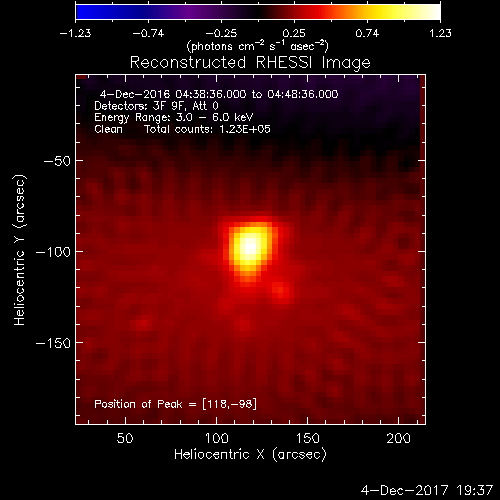Click the -0.74 colorbar label
This screenshot has width=500, height=500.
coord(148,33)
